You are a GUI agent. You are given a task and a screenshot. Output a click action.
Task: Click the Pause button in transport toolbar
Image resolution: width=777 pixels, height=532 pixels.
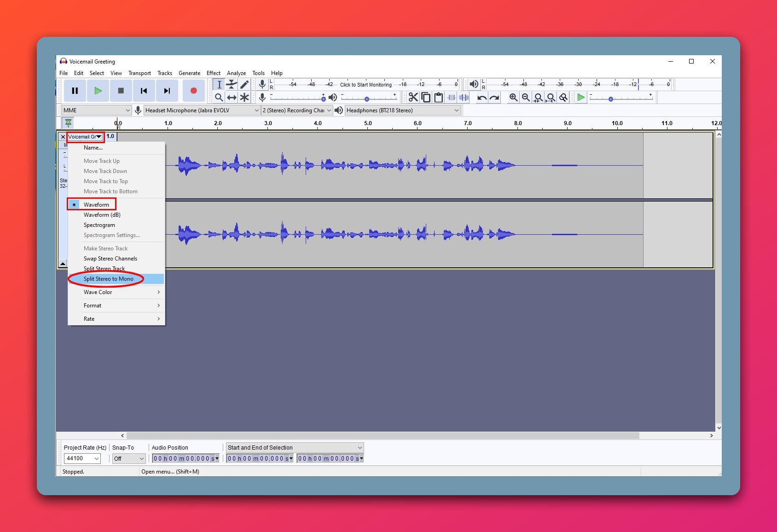pos(75,91)
